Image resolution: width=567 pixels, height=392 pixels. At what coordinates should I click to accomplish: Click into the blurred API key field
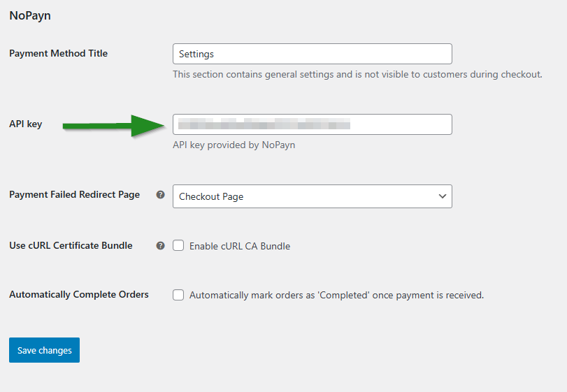(x=312, y=124)
